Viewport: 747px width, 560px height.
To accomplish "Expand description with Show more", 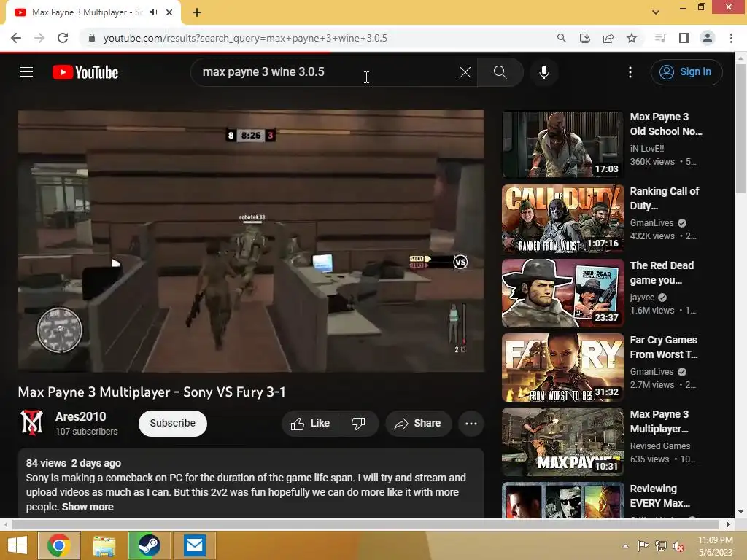I will 88,507.
